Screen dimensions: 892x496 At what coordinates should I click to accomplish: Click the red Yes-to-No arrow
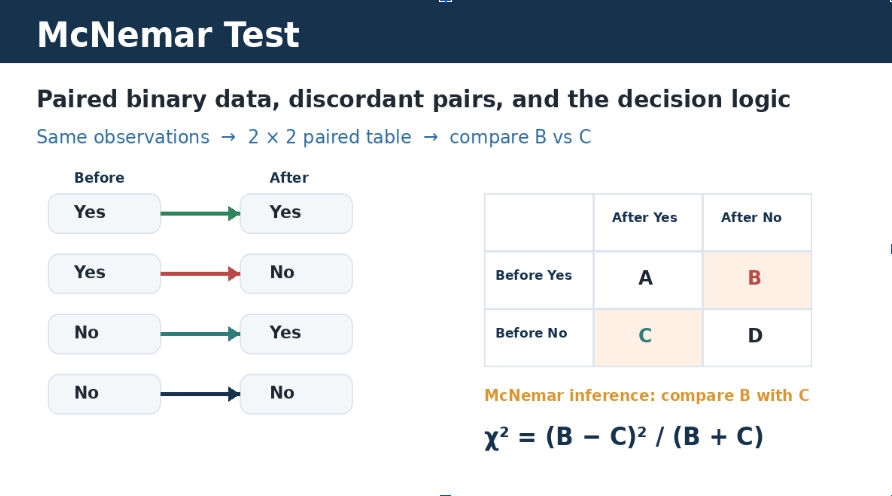pyautogui.click(x=200, y=274)
